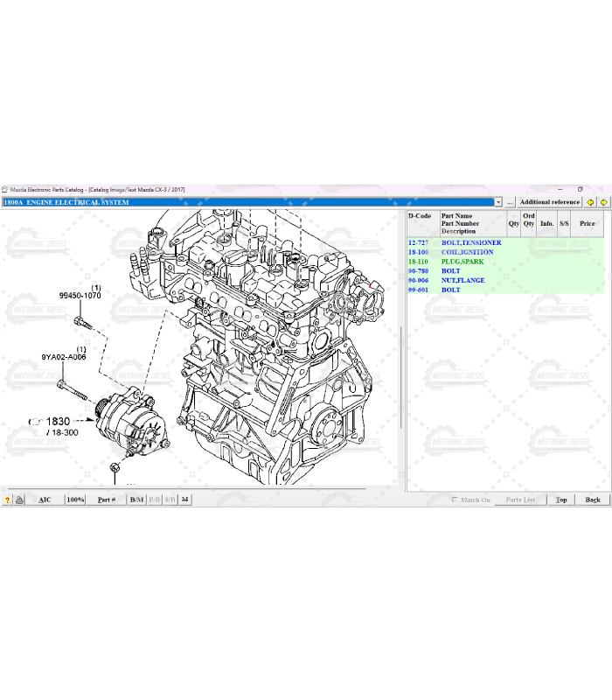Viewport: 612px width, 700px height.
Task: Set diagram zoom with 100% button
Action: tap(75, 500)
